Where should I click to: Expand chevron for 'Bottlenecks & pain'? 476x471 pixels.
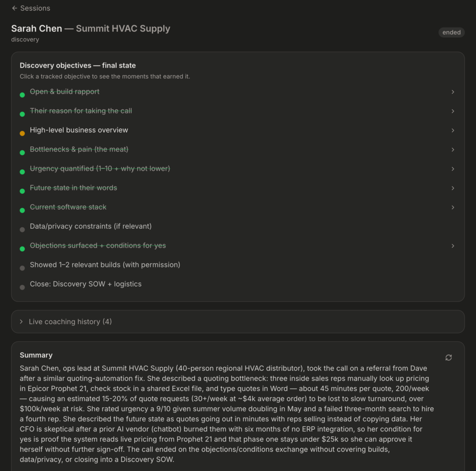pos(453,149)
